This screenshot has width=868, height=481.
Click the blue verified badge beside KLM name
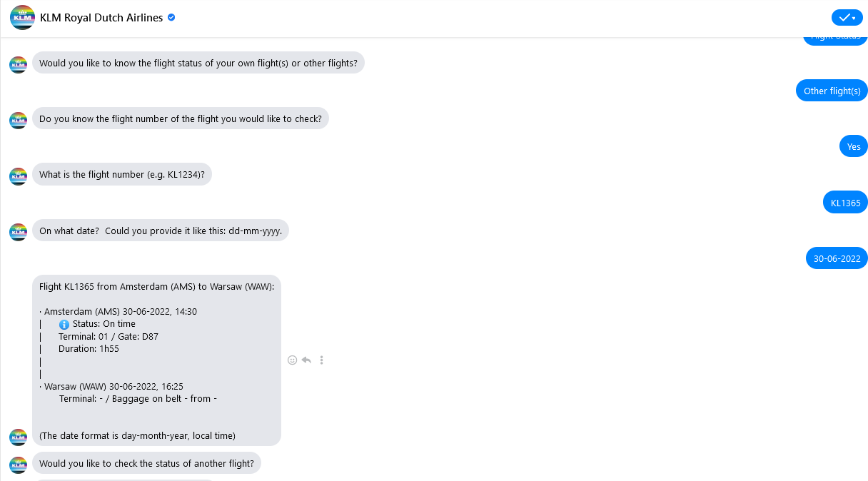[x=171, y=18]
